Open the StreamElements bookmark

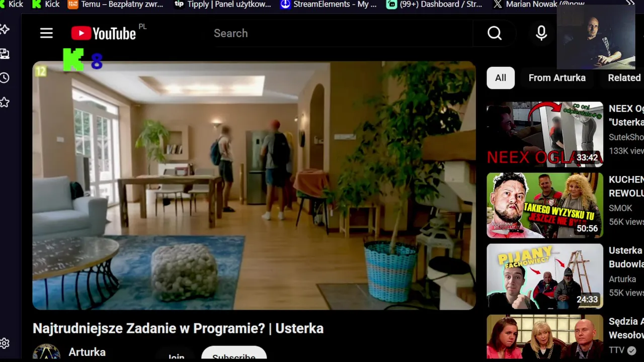(329, 4)
